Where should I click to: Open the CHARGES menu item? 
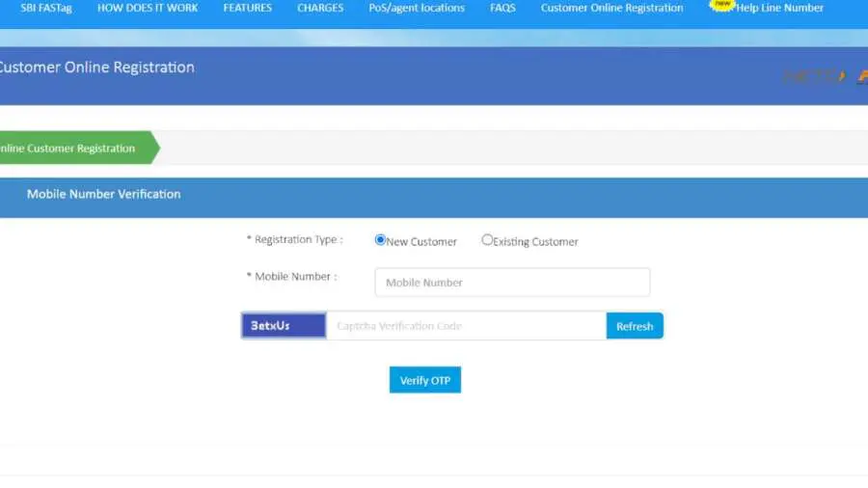(x=320, y=9)
